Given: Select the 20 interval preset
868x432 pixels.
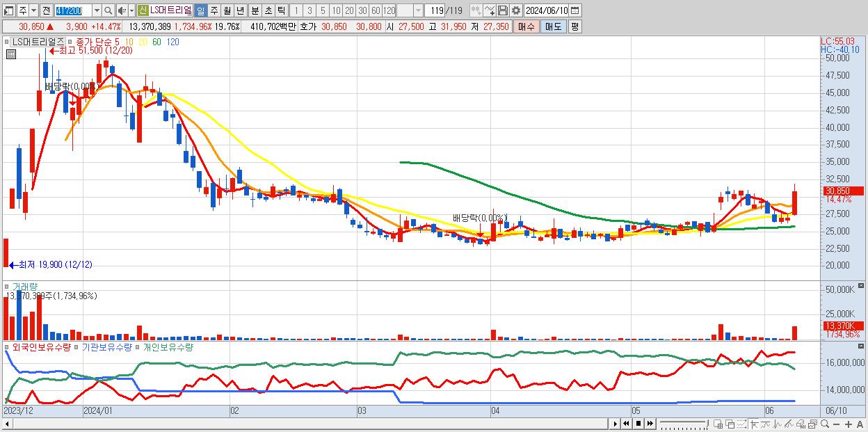Looking at the screenshot, I should pos(349,10).
